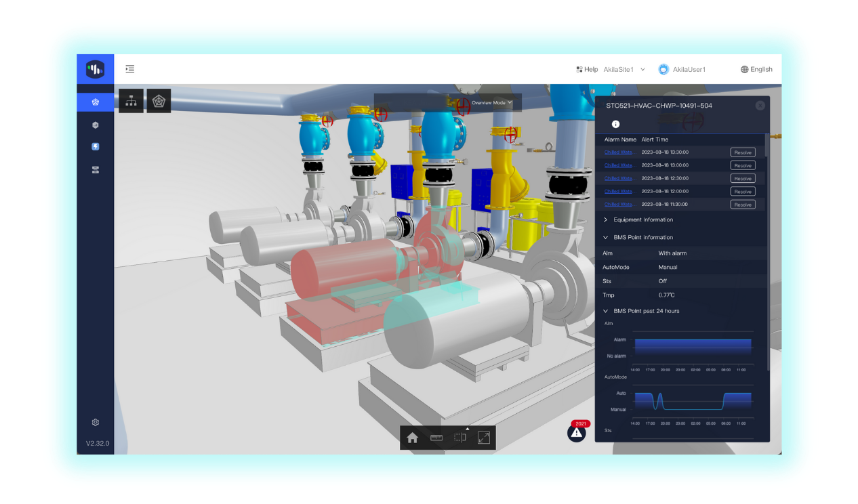Open the analytics cube sidebar icon
Image resolution: width=858 pixels, height=504 pixels.
[x=96, y=125]
